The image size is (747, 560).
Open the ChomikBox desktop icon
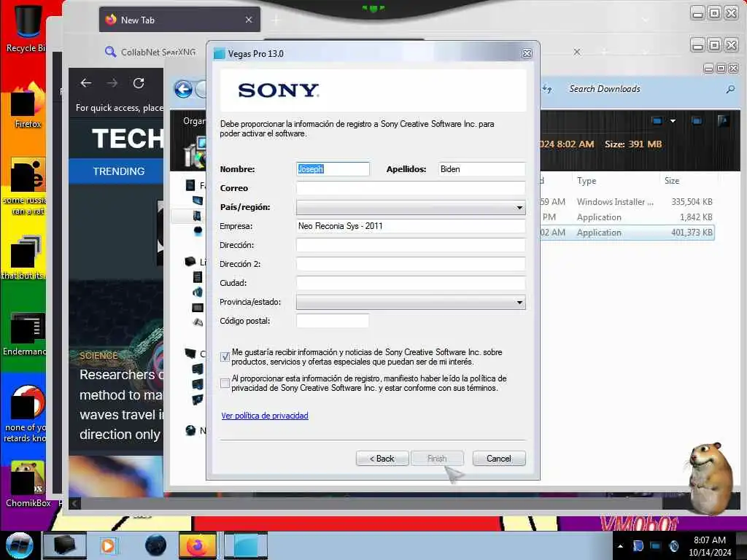pyautogui.click(x=28, y=484)
